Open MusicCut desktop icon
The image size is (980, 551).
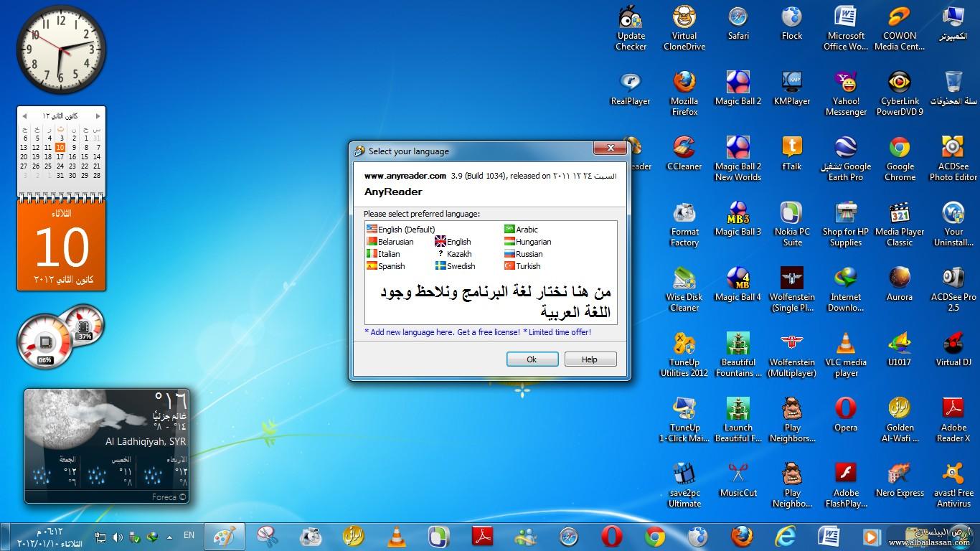[x=738, y=481]
